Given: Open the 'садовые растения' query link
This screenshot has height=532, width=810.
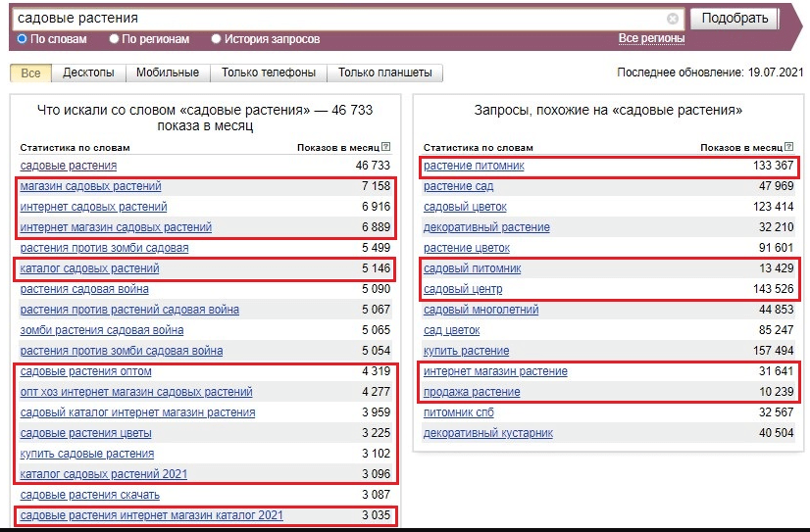Looking at the screenshot, I should [x=69, y=166].
